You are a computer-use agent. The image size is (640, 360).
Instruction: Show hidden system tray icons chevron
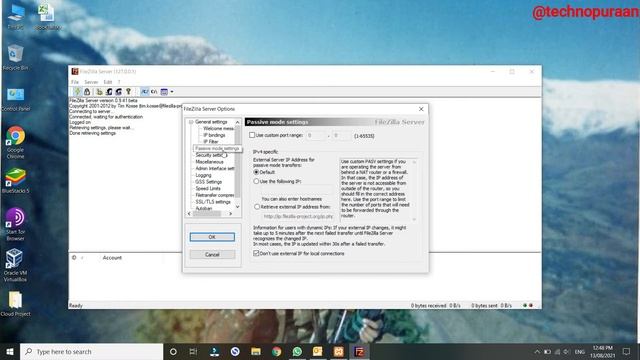(537, 351)
